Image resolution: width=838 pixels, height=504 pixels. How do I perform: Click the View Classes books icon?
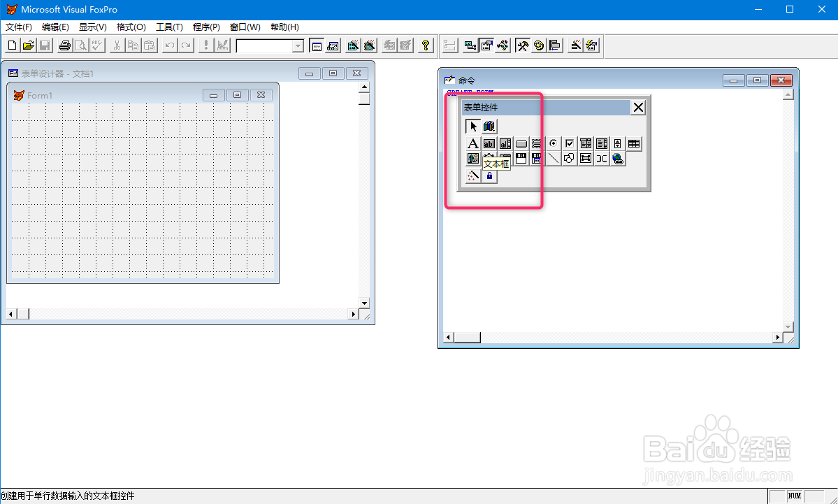[x=489, y=126]
